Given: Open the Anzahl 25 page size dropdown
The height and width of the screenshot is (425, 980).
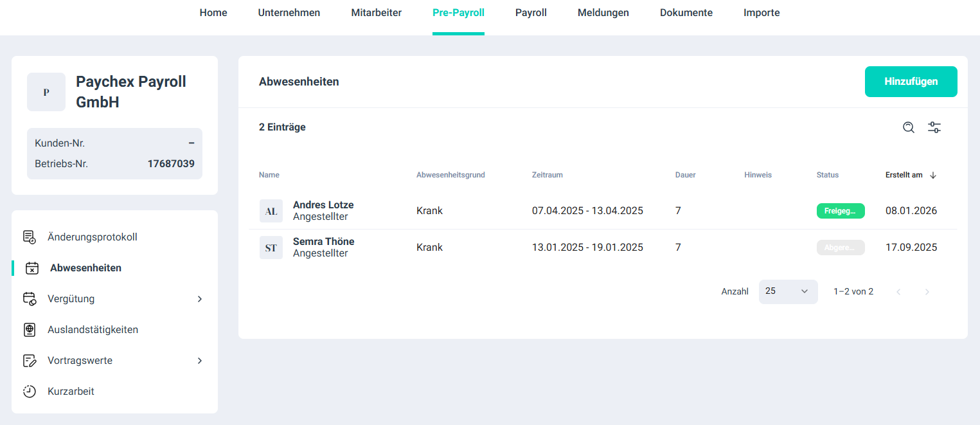Looking at the screenshot, I should coord(788,291).
